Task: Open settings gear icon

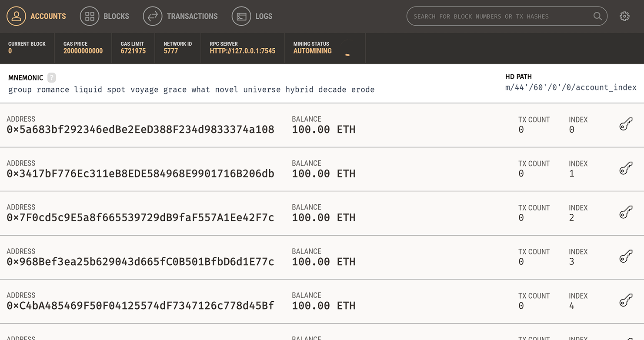Action: [624, 17]
